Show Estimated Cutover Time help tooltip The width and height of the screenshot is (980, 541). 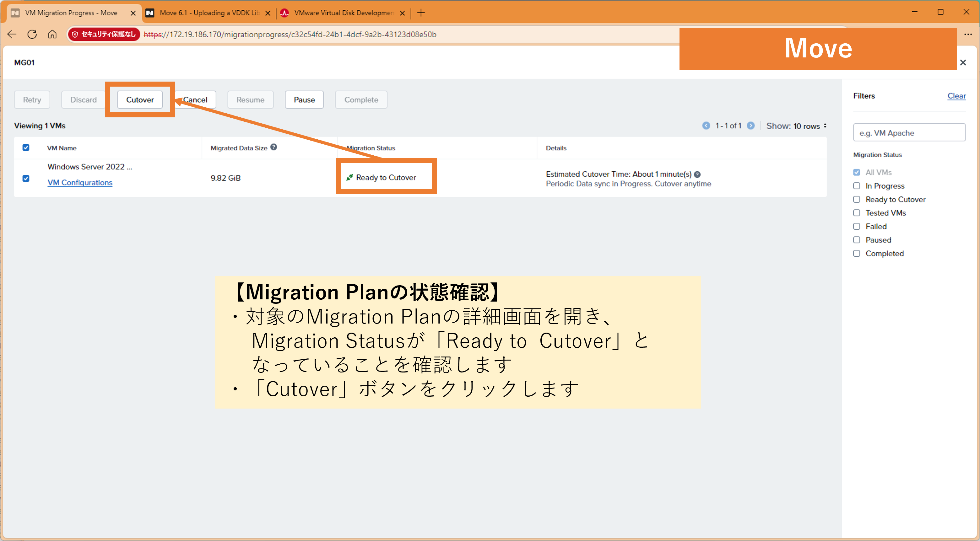[697, 174]
